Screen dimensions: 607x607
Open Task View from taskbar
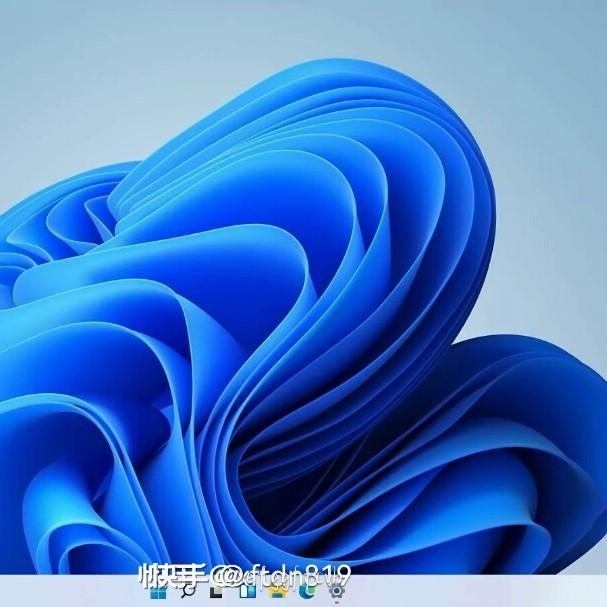coord(217,592)
